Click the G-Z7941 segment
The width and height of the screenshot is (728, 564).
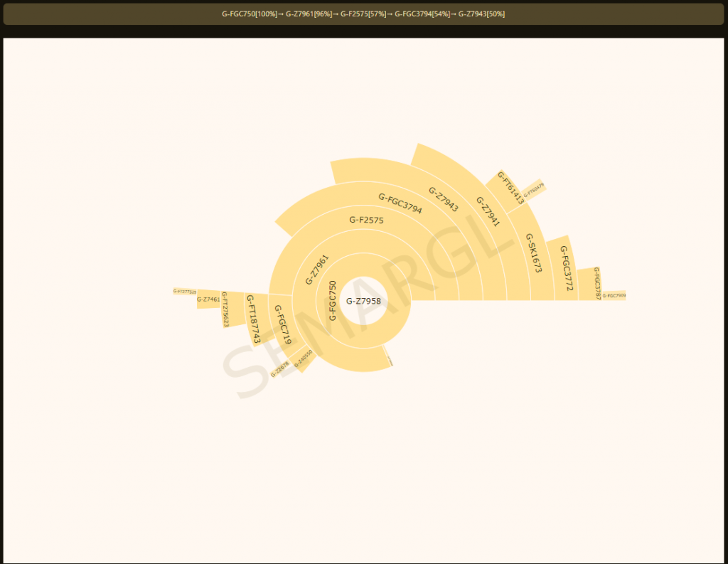click(488, 211)
